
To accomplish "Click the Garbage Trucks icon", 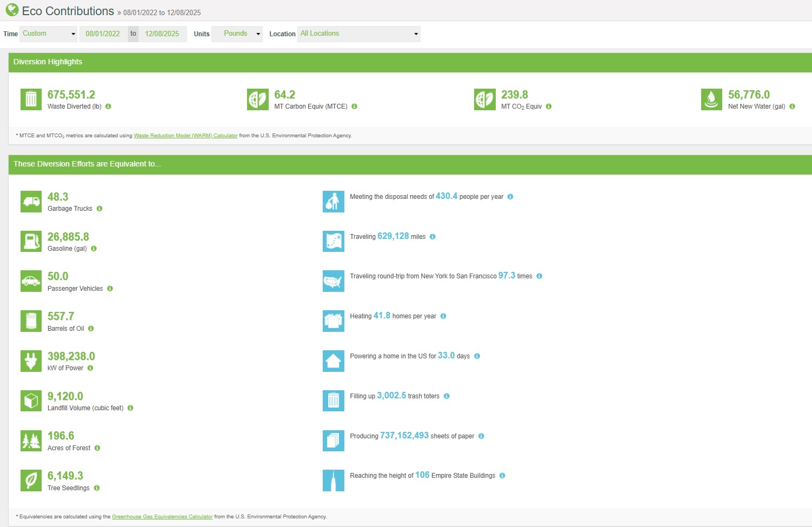I will point(31,202).
